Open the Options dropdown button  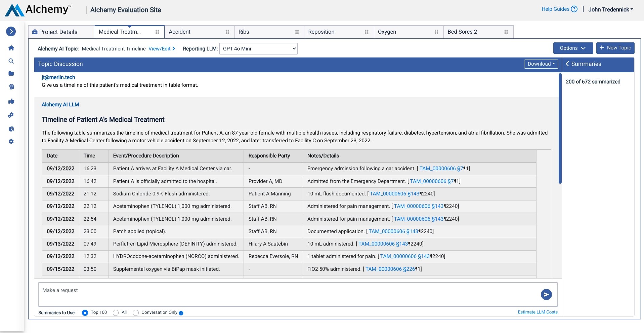pos(573,48)
